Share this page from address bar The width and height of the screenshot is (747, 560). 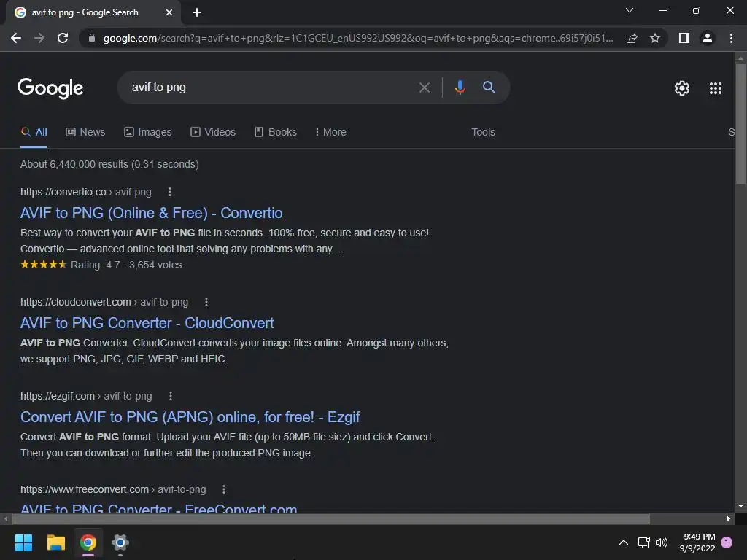632,38
